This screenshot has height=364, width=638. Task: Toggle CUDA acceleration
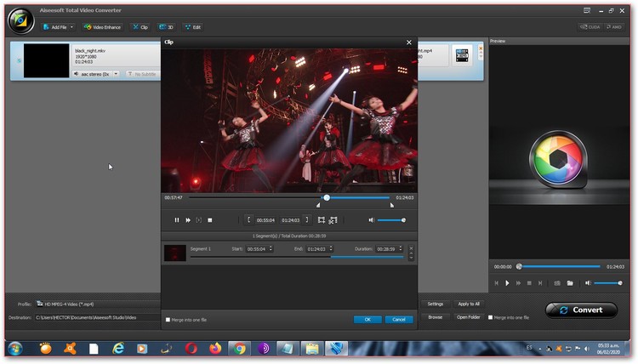tap(590, 27)
